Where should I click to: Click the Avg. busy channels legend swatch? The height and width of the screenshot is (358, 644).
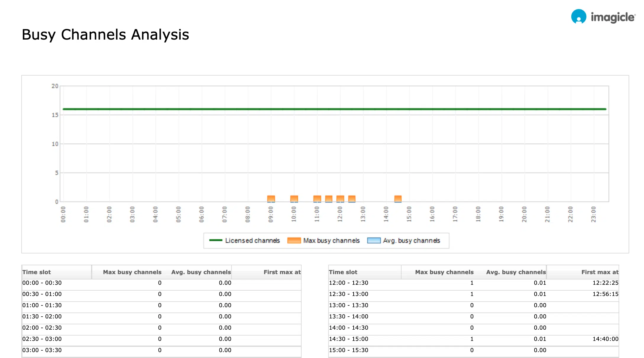coord(374,240)
